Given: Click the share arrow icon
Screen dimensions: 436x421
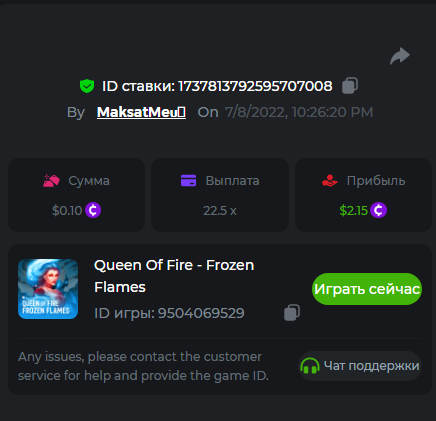Looking at the screenshot, I should click(x=400, y=56).
